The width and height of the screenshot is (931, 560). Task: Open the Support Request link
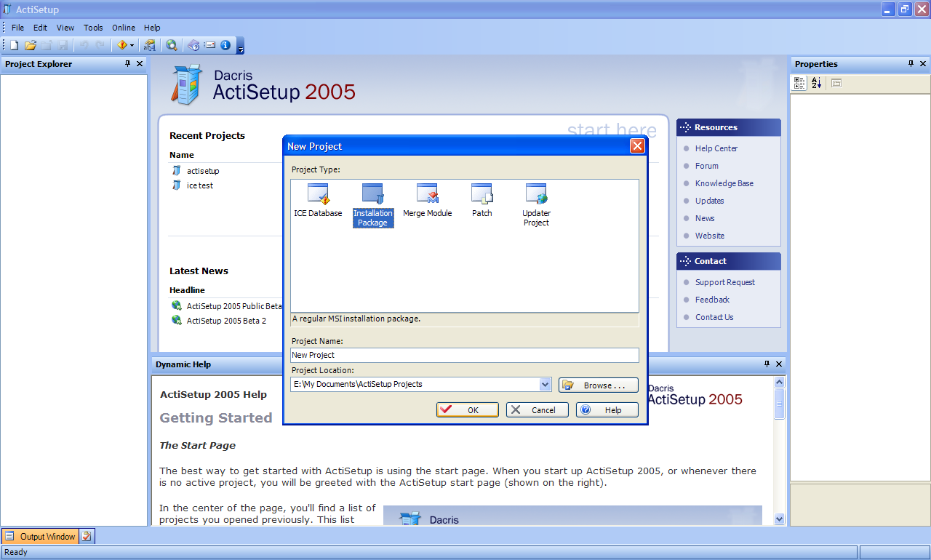[725, 282]
